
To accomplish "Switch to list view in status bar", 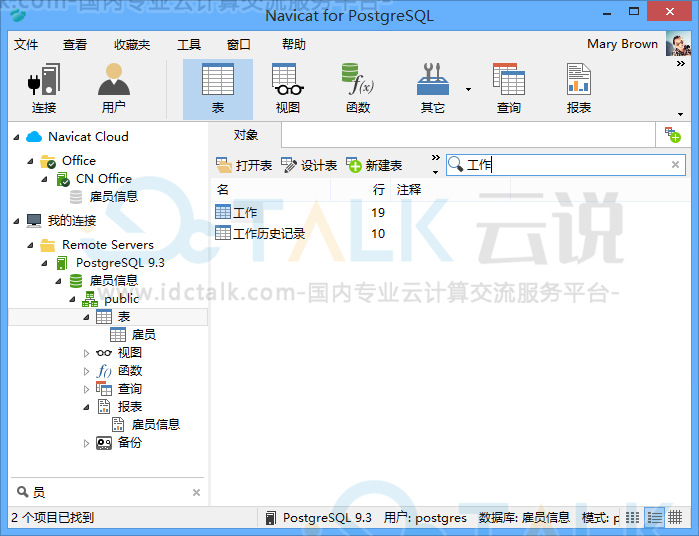I will coord(654,518).
